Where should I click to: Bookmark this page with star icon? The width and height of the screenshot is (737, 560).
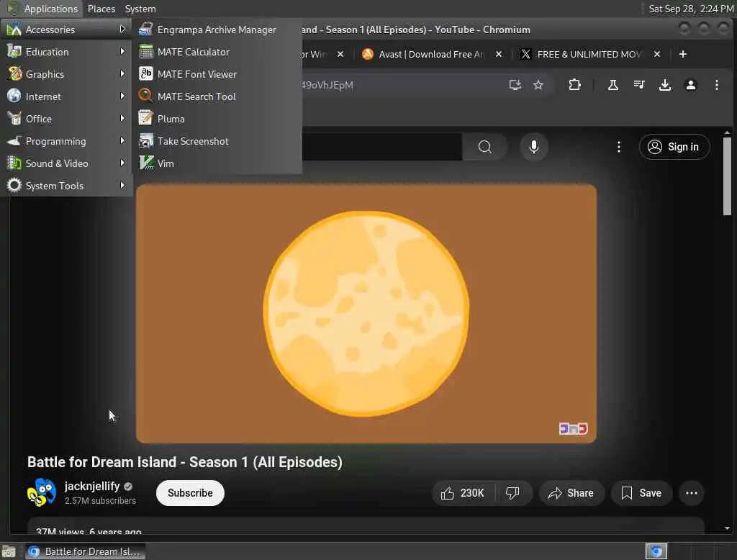[538, 85]
